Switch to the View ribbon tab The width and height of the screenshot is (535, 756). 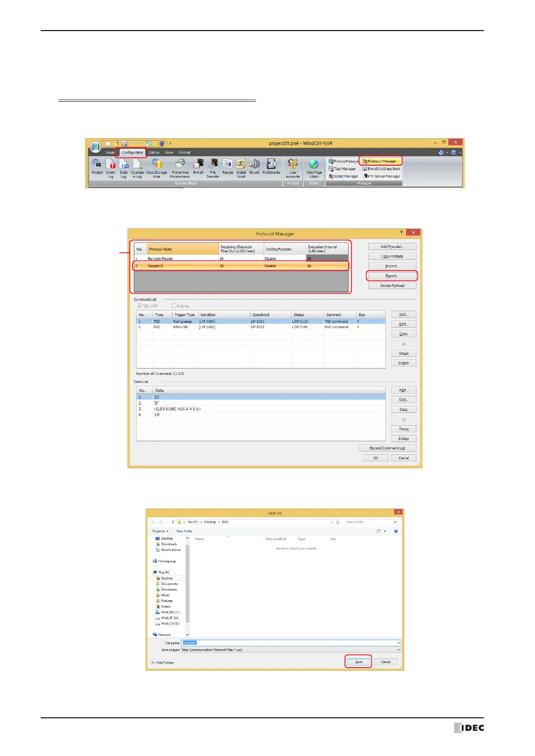pyautogui.click(x=169, y=153)
